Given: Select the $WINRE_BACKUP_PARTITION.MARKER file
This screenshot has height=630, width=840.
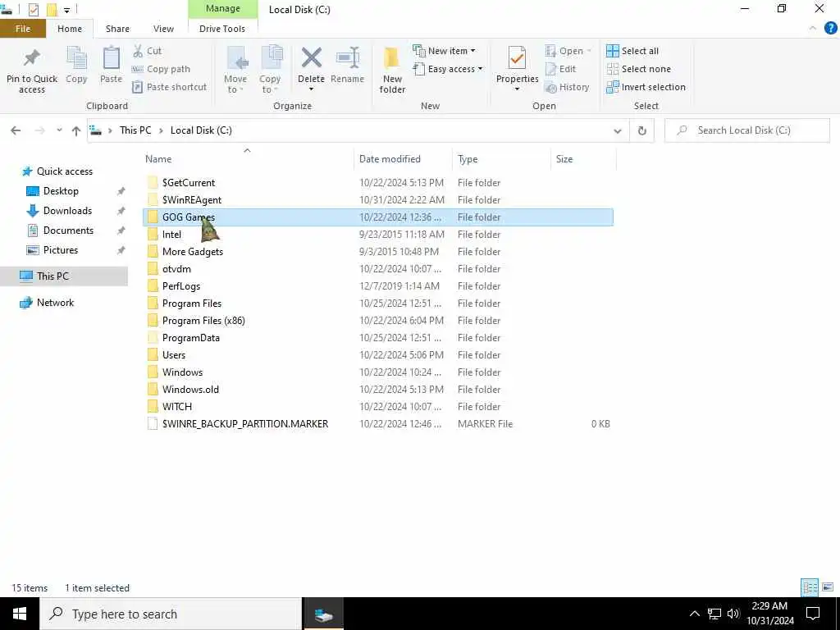Looking at the screenshot, I should [x=244, y=424].
